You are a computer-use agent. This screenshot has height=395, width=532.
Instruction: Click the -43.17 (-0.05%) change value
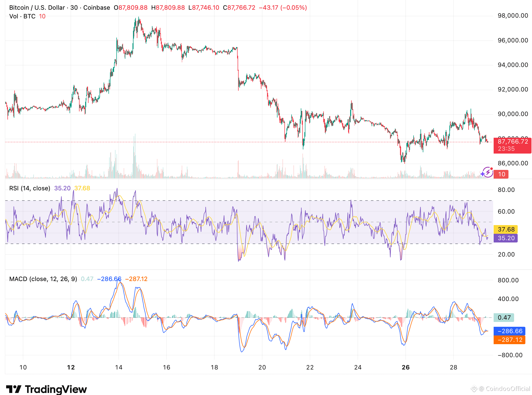pos(283,8)
